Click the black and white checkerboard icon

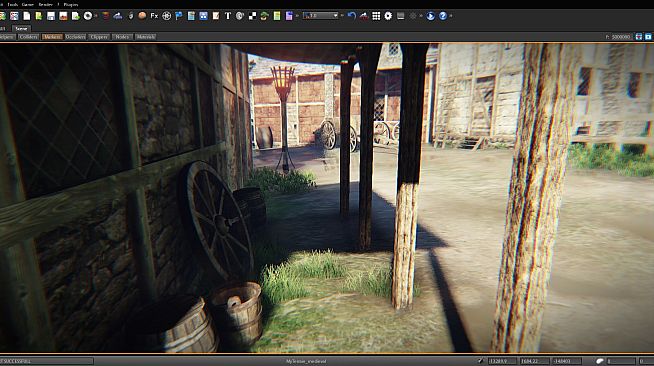tap(252, 16)
